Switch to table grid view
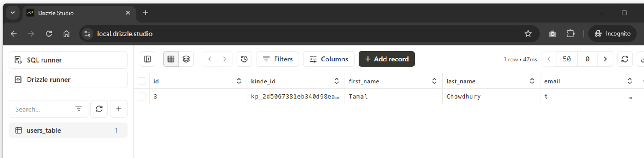Viewport: 644px width, 158px height. pos(171,59)
